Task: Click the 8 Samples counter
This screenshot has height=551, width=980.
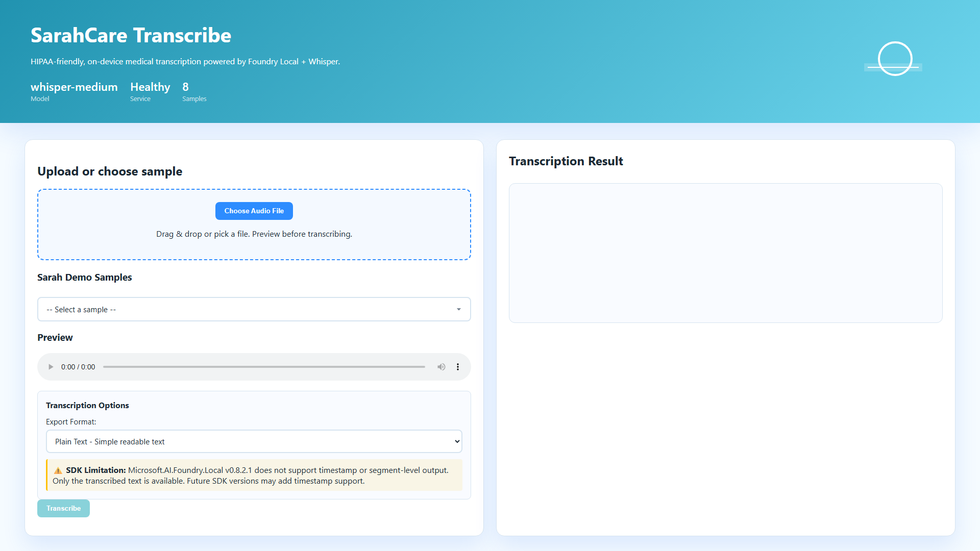Action: 186,87
